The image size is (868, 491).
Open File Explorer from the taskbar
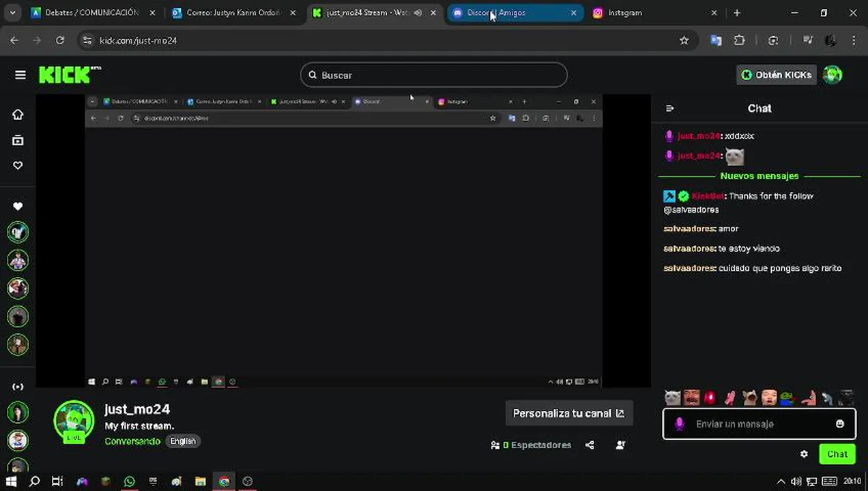200,481
